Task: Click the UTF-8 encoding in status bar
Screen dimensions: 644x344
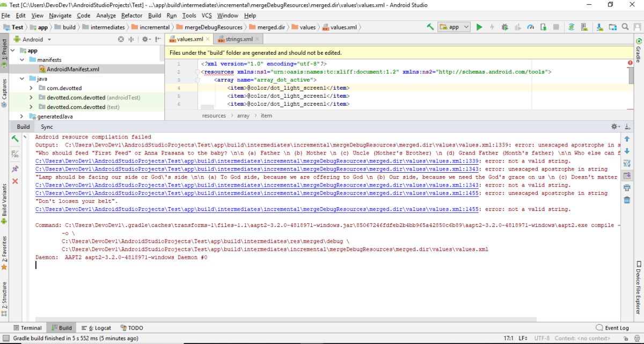Action: click(x=541, y=339)
